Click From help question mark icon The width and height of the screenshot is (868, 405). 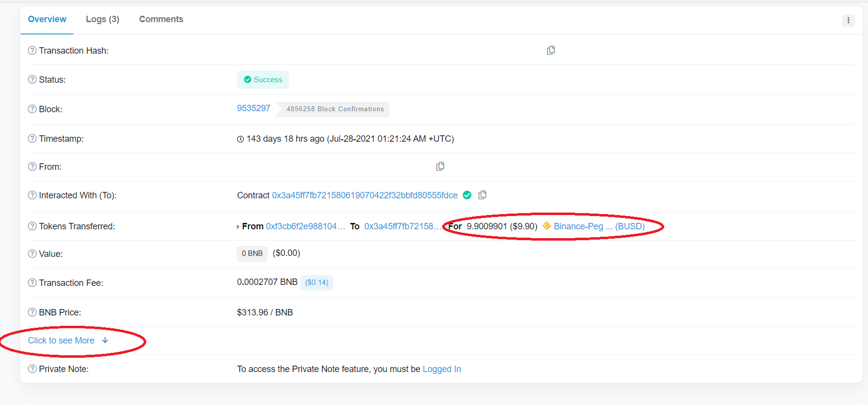[x=32, y=166]
